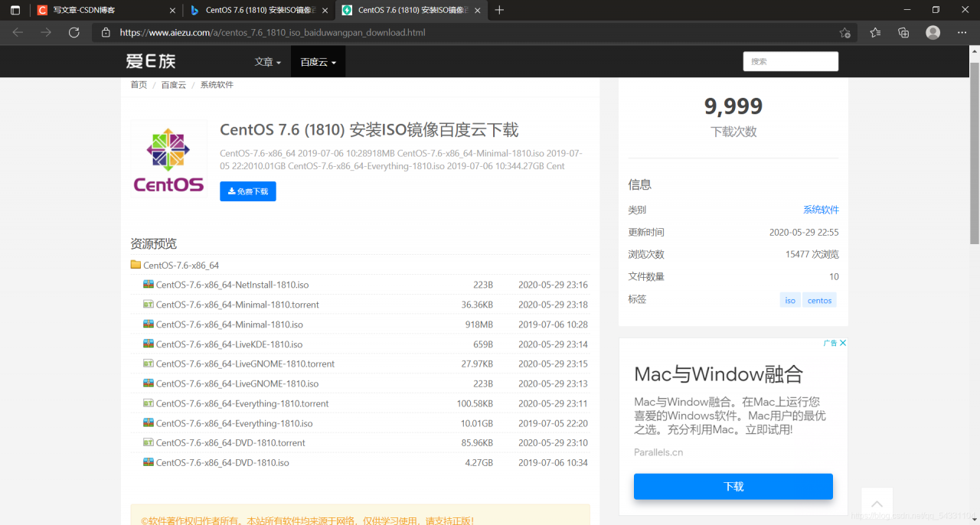Switch to the 写文章-CSDN博客 tab

tap(106, 10)
